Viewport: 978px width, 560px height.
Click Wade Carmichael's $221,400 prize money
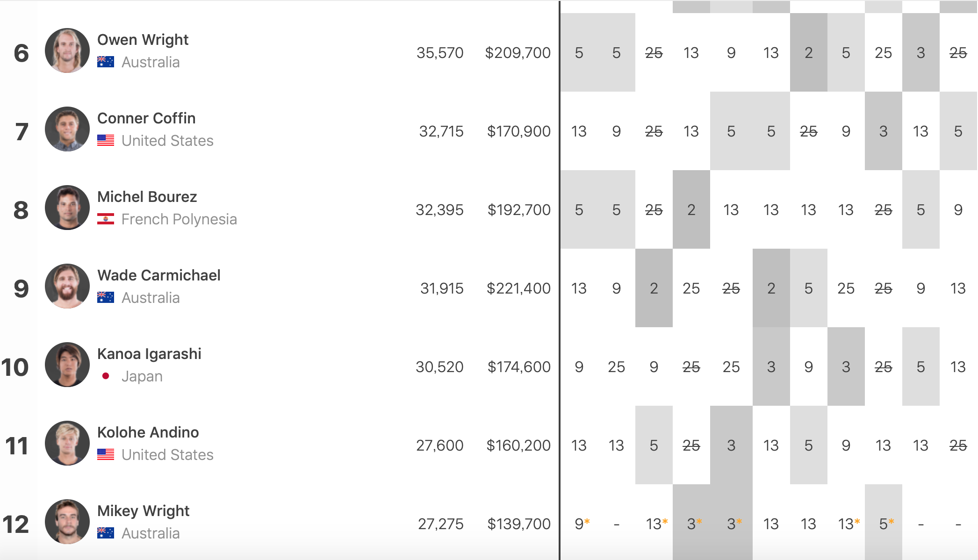[518, 288]
